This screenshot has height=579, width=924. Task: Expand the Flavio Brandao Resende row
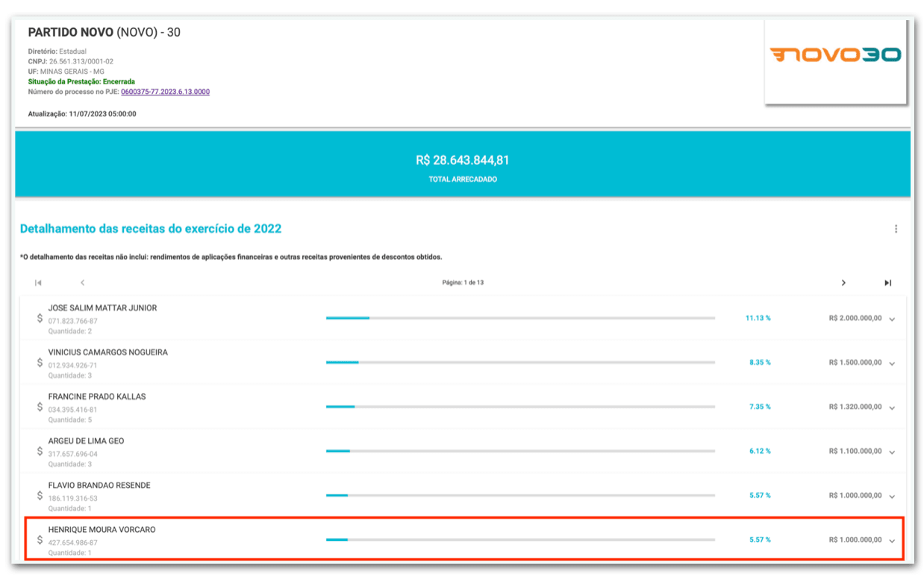[892, 497]
